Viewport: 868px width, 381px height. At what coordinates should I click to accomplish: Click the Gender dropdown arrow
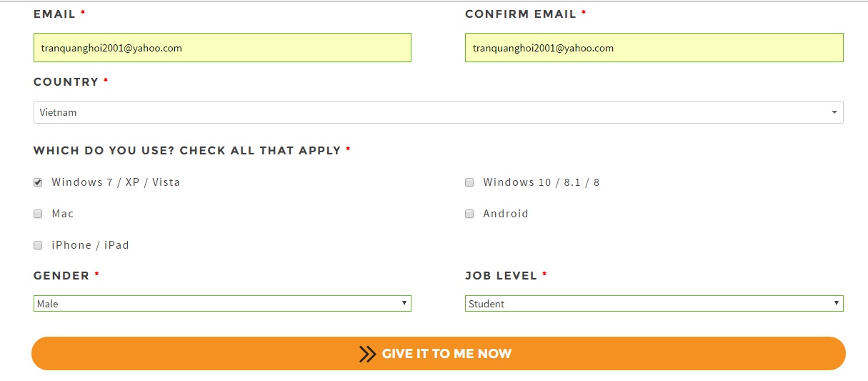(404, 303)
